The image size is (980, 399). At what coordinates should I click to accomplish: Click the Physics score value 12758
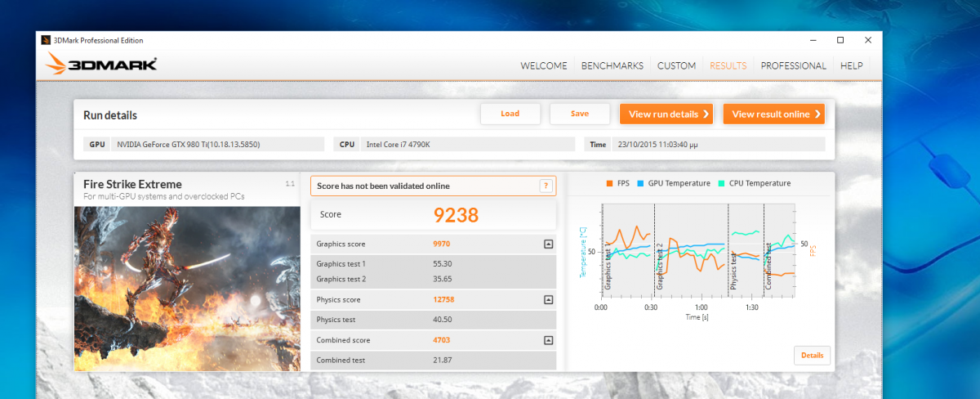point(443,300)
